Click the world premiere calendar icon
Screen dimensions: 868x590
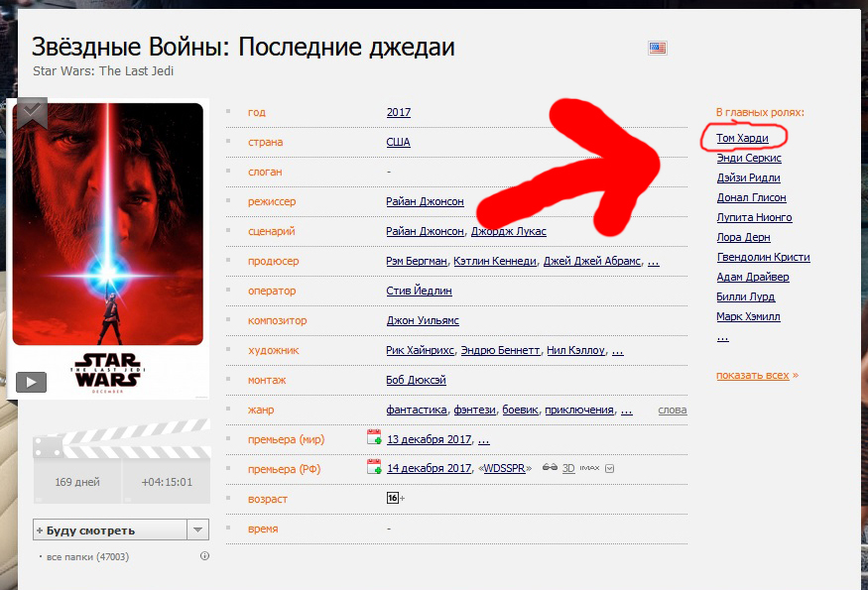[374, 437]
